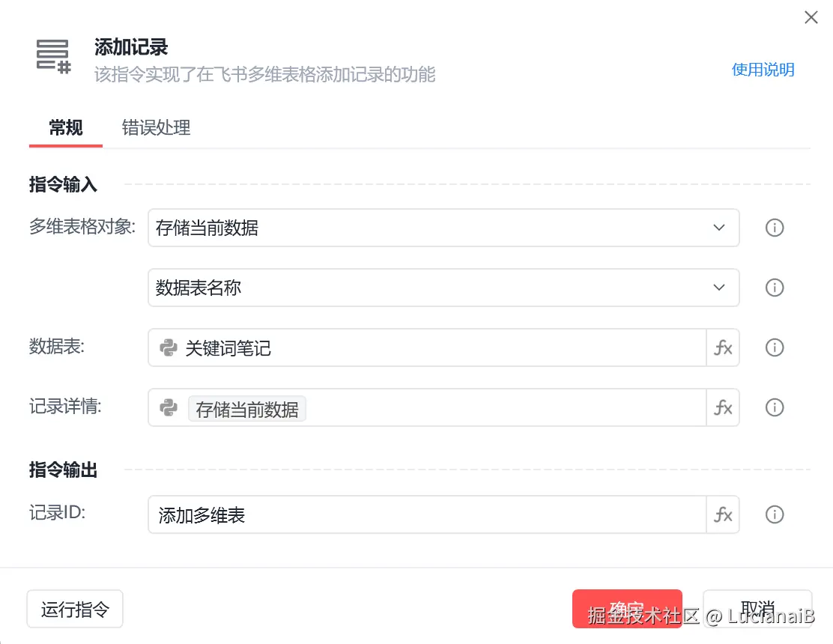This screenshot has height=644, width=833.
Task: Expand the 存储当前数据 table object dropdown
Action: [x=443, y=228]
